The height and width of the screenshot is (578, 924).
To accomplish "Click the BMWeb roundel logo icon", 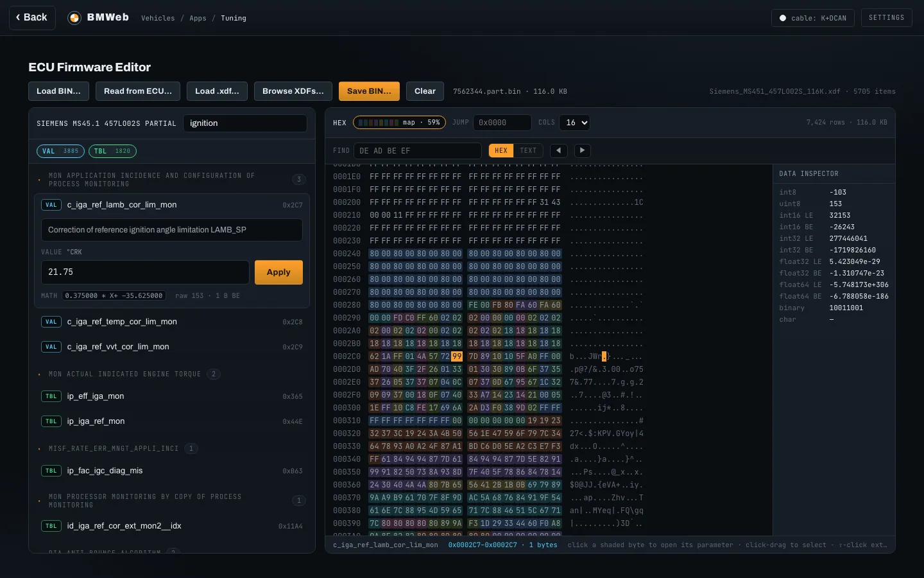I will (74, 18).
